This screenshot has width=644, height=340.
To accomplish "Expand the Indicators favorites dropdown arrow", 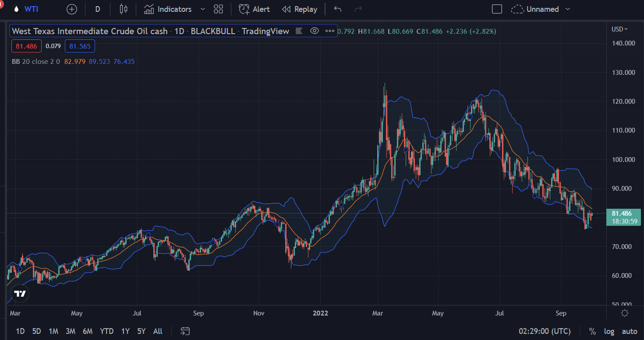I will click(202, 9).
